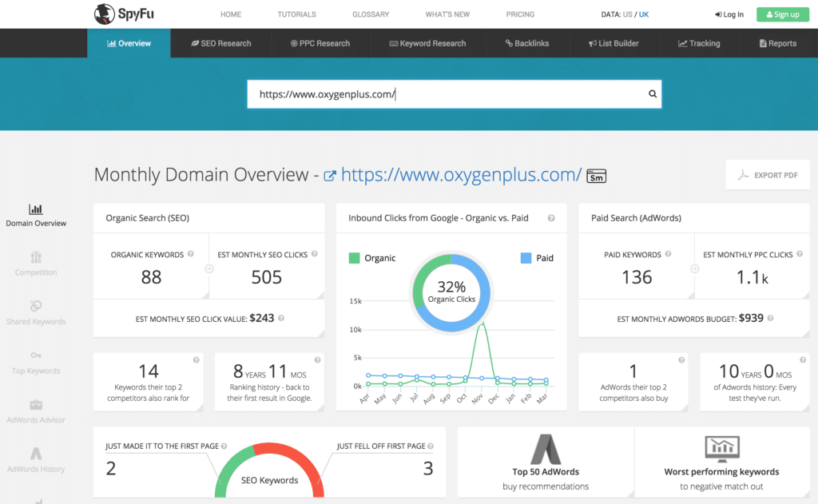Open the oxygenplus.com domain link in heading

pos(461,175)
